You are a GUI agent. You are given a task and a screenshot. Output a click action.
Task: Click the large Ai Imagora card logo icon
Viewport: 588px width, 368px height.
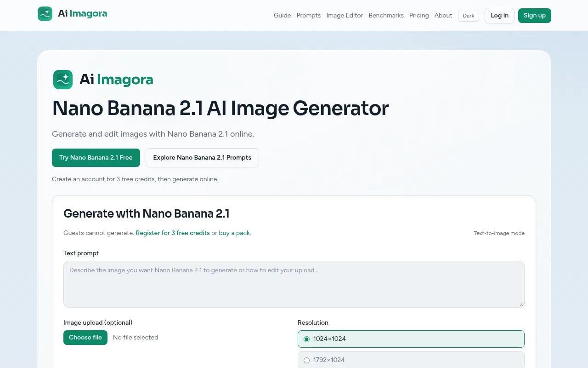63,80
